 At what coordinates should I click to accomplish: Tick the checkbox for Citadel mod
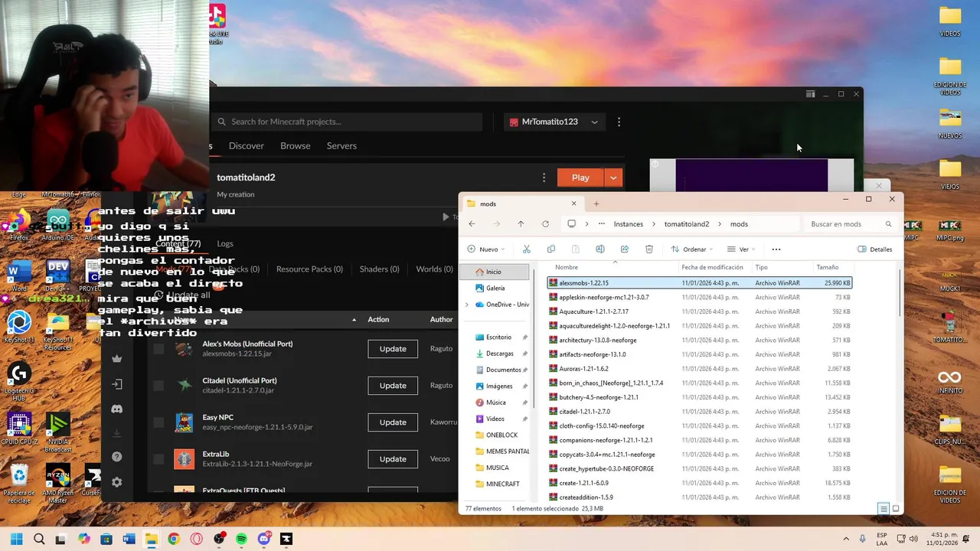click(x=158, y=386)
